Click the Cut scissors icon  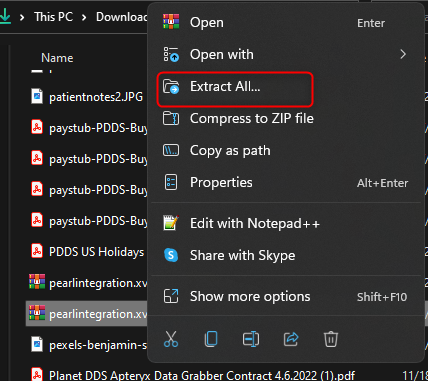click(x=171, y=339)
